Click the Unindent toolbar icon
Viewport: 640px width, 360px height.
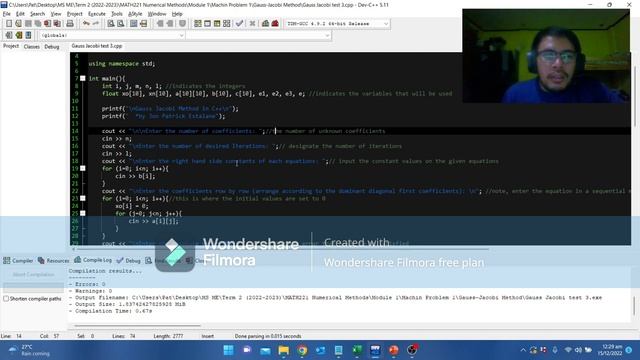(x=169, y=24)
